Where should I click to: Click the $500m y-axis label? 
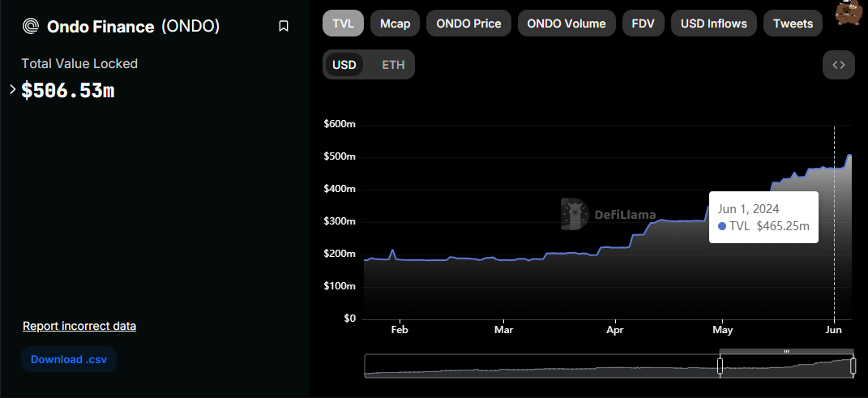(340, 156)
